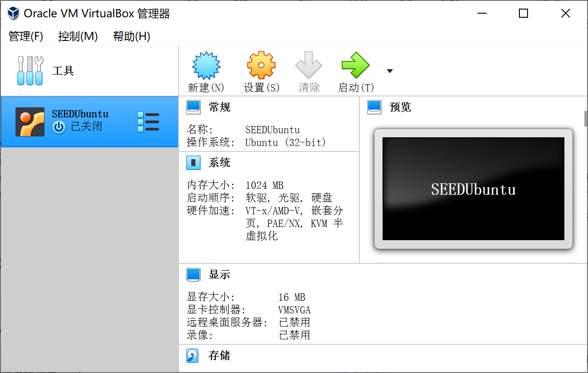Click the Ubuntu (32-bit) value
Image resolution: width=588 pixels, height=373 pixels.
click(286, 142)
